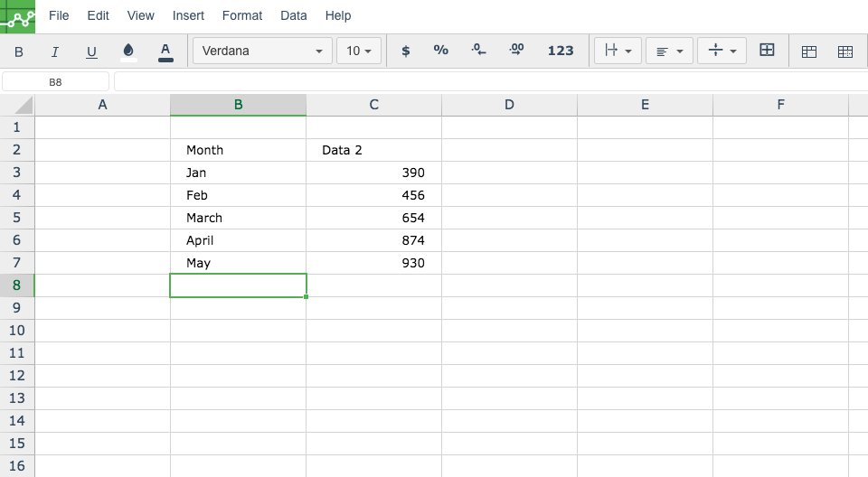
Task: Click the rightmost table grid icon
Action: click(x=845, y=51)
